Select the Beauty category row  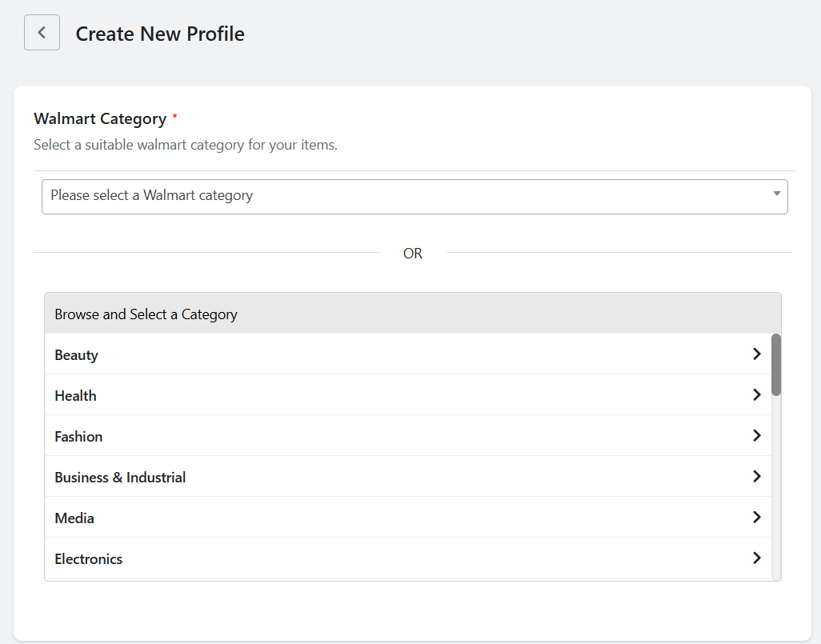(408, 354)
